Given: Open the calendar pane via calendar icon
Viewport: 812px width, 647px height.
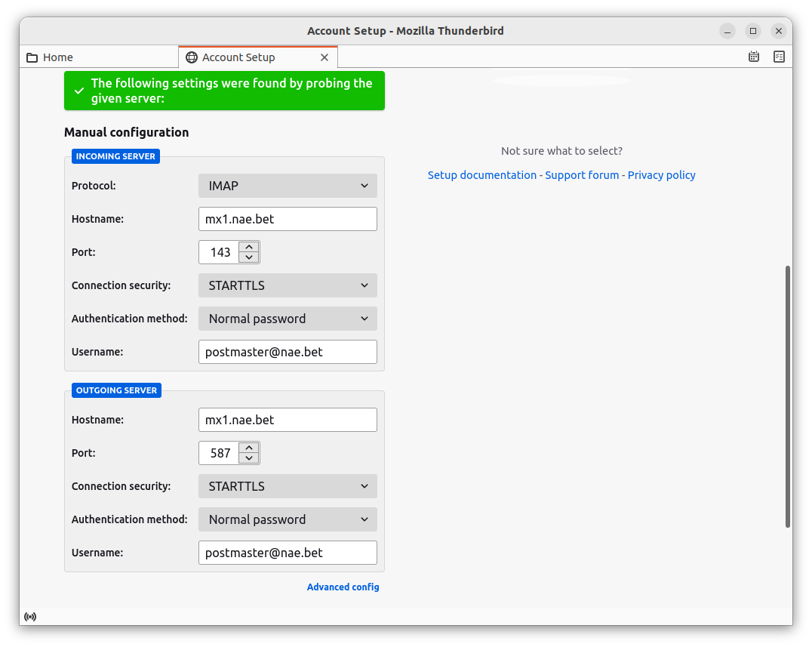Looking at the screenshot, I should click(753, 57).
